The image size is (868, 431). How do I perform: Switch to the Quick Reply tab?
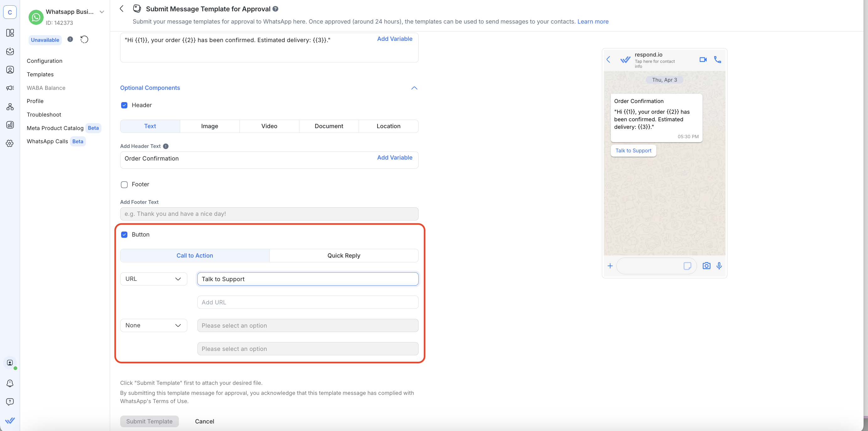click(343, 255)
